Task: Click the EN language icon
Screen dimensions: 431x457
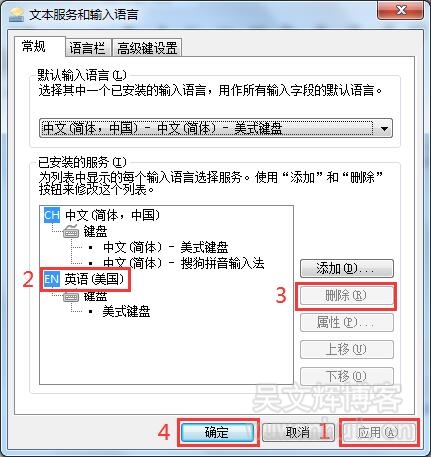Action: point(52,279)
